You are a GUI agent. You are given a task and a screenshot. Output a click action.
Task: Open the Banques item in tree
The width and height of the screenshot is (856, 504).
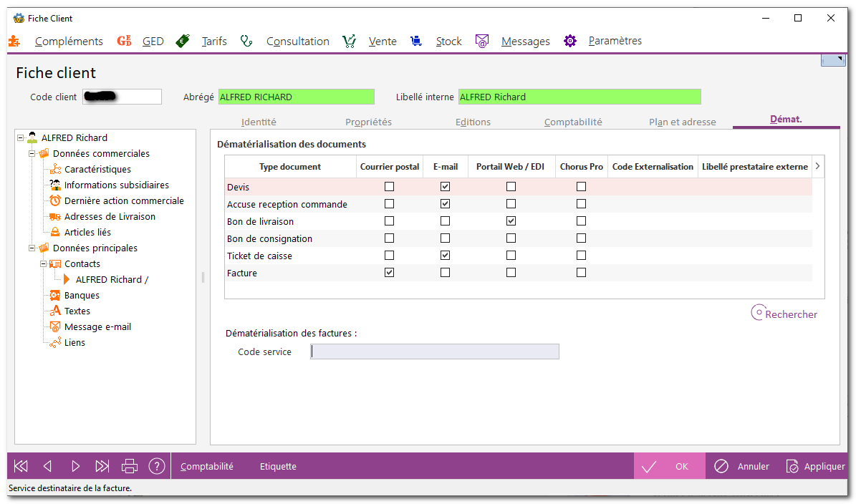point(82,295)
